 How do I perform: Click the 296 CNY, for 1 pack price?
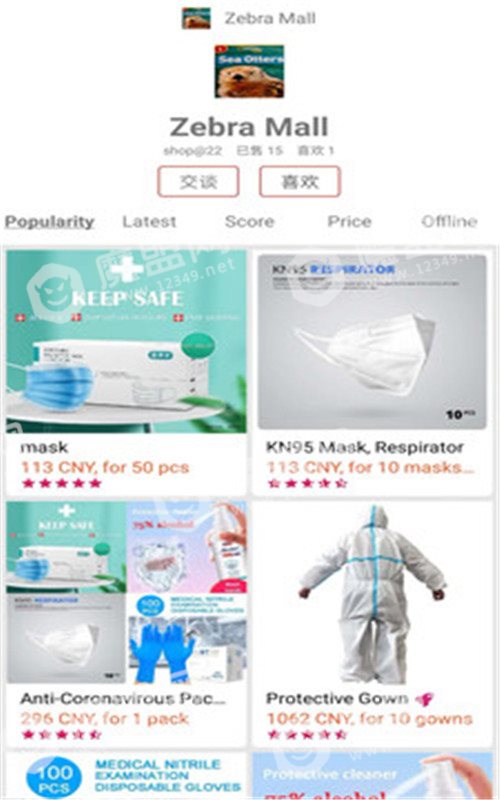click(105, 719)
